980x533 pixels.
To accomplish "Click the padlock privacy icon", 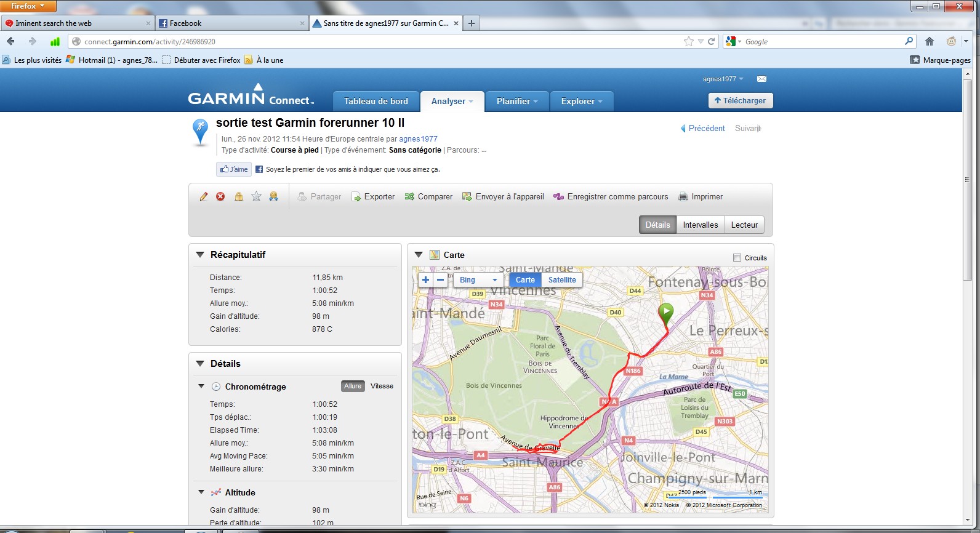I will pos(239,196).
